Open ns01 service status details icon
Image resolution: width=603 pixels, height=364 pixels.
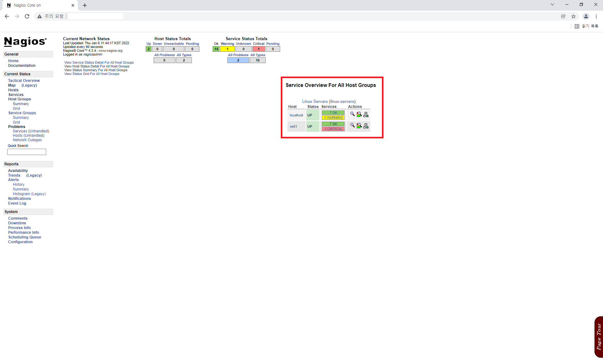click(359, 126)
